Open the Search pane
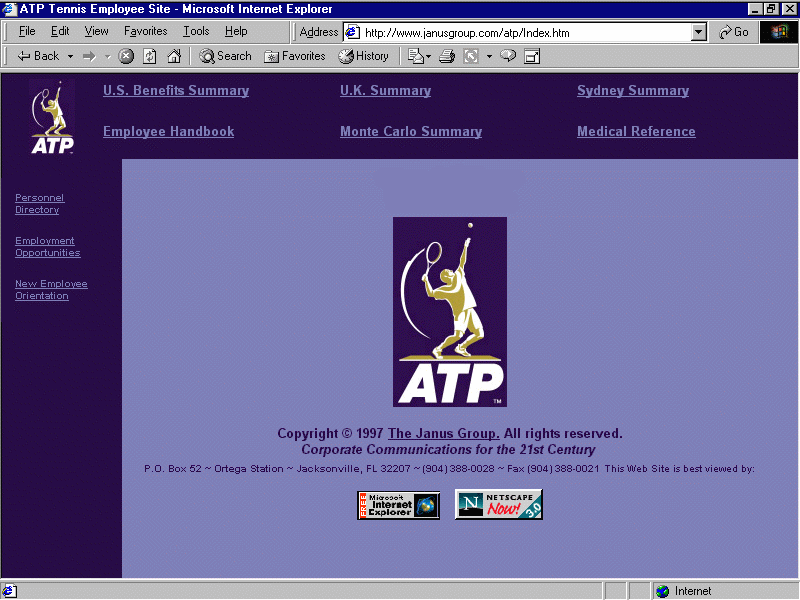This screenshot has width=800, height=600. click(226, 56)
